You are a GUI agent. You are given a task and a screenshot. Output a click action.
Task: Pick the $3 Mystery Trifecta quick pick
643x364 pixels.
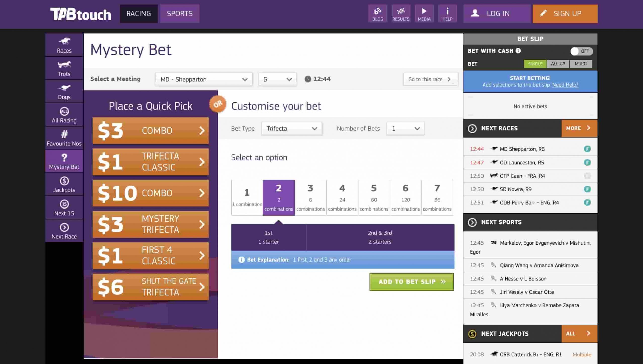pyautogui.click(x=150, y=224)
